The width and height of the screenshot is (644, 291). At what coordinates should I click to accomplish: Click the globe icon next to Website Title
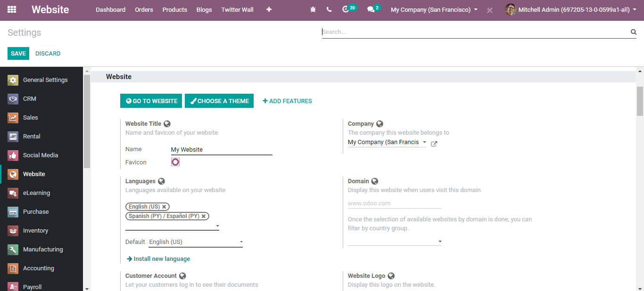(167, 124)
